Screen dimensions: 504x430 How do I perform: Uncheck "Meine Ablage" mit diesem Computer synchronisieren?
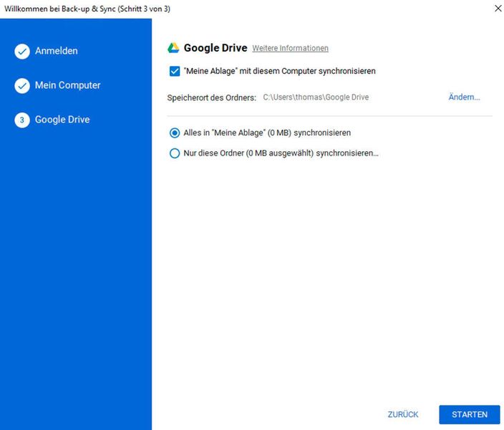click(175, 71)
